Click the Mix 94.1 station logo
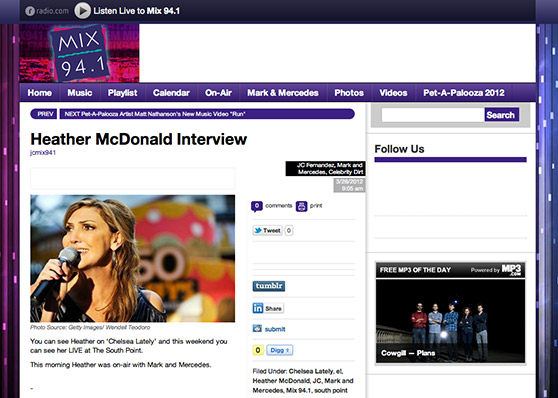The width and height of the screenshot is (558, 398). pos(79,53)
